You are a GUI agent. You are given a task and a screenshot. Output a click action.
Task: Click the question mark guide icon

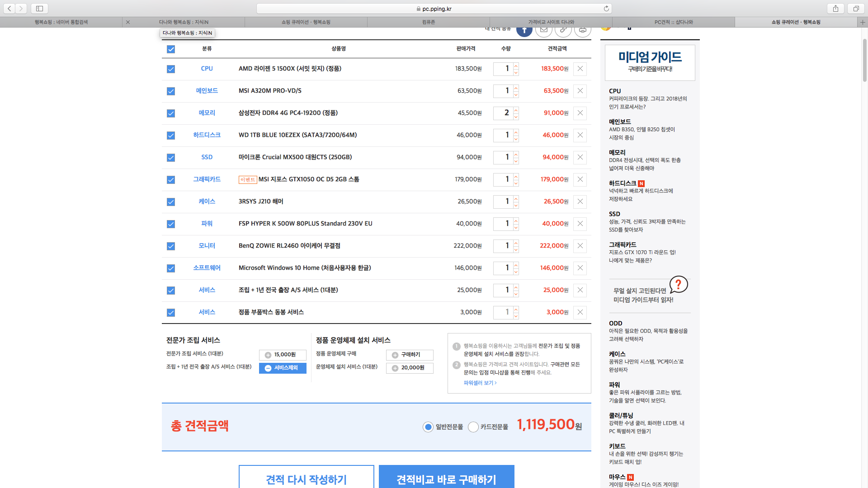(x=679, y=285)
